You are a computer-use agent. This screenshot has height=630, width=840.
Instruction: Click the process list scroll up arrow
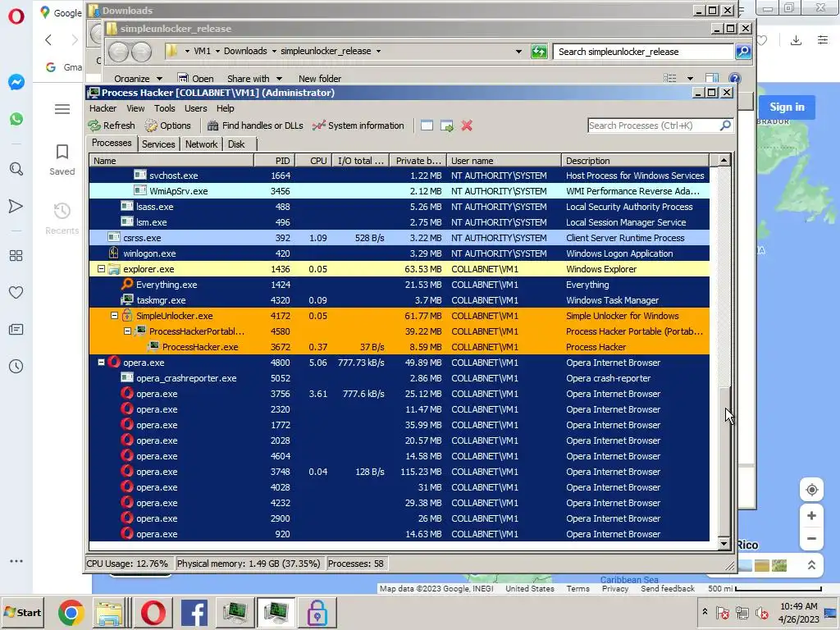[x=724, y=160]
